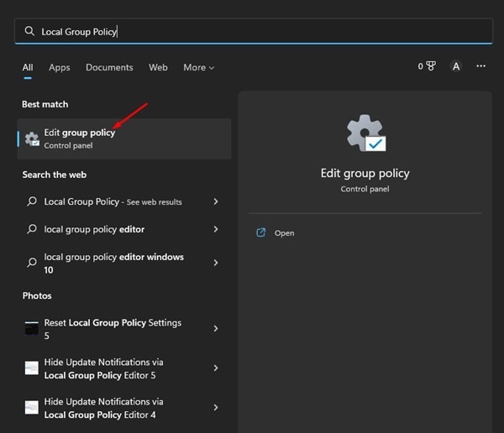Open Hide Update Notifications Editor 4 photo result

click(113, 408)
